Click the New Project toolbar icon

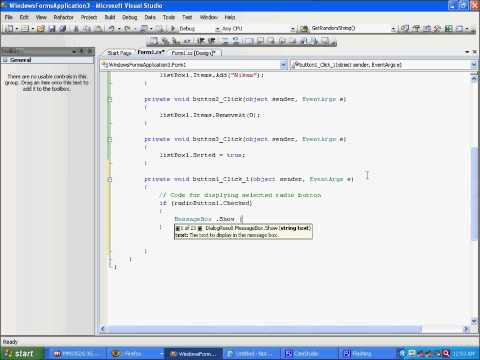tap(9, 29)
